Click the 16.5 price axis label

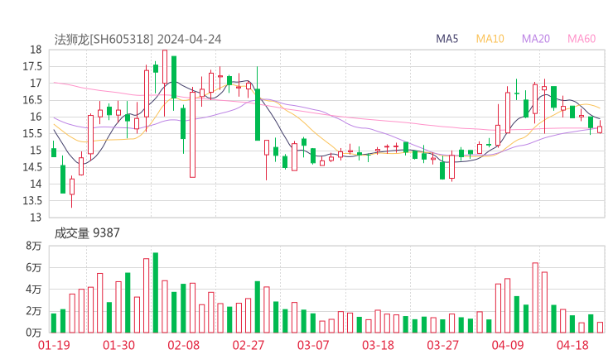point(32,100)
